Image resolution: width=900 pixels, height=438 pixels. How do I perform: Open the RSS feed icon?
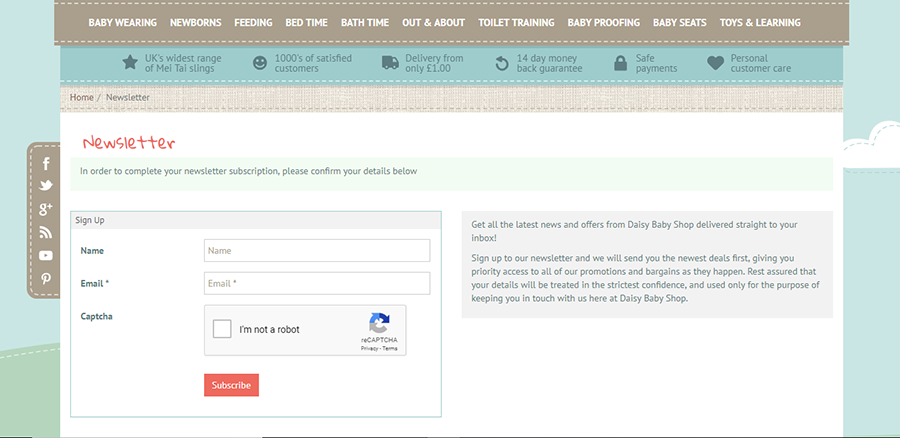coord(46,232)
